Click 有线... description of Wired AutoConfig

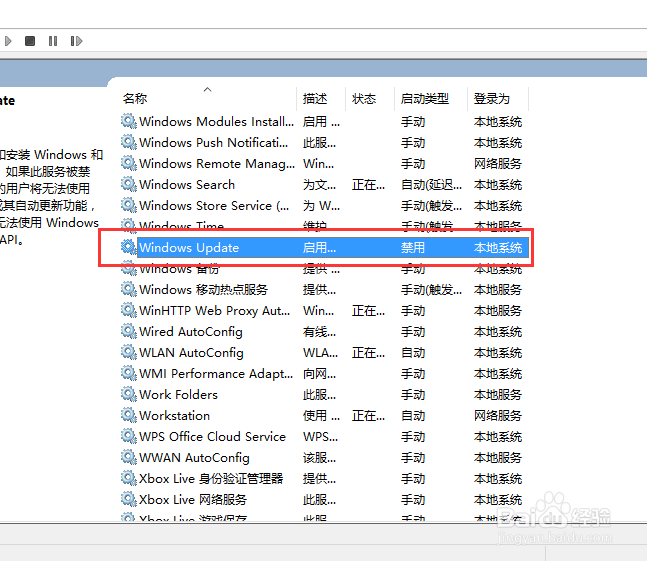point(319,332)
